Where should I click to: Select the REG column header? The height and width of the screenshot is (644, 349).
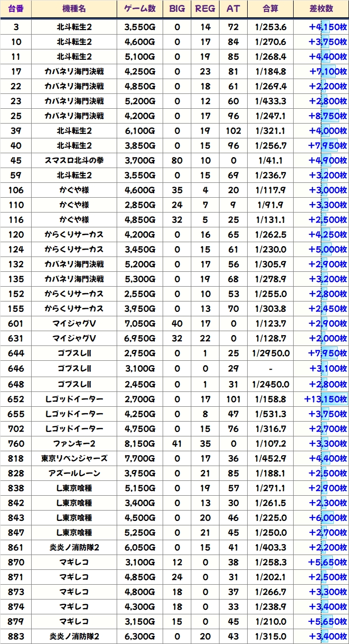(x=205, y=9)
